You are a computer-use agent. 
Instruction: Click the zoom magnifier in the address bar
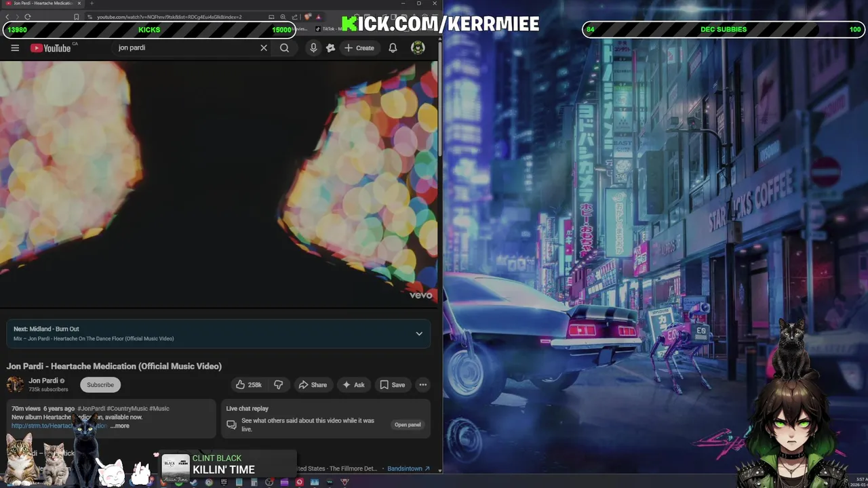(x=282, y=16)
